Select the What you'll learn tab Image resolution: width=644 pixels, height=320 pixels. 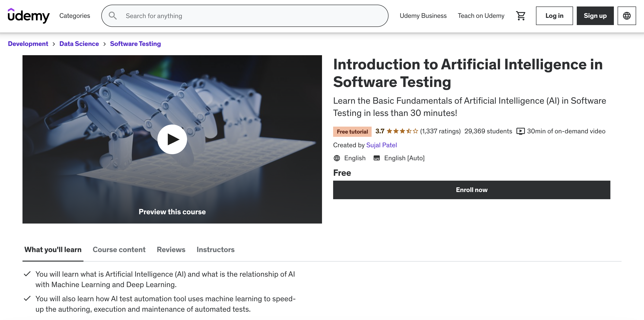click(x=52, y=250)
